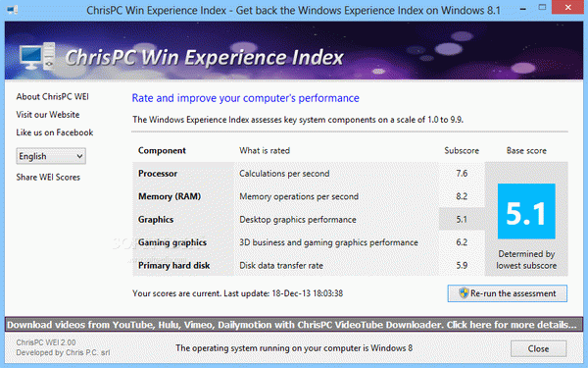Viewport: 588px width, 368px height.
Task: Select the Processor row label
Action: pos(158,174)
